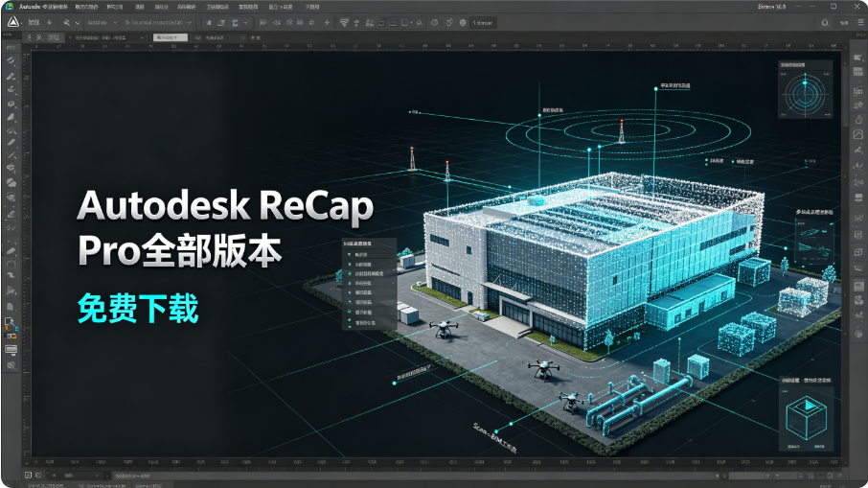Click the wifi-shaped signal icon in toolbar

(344, 23)
